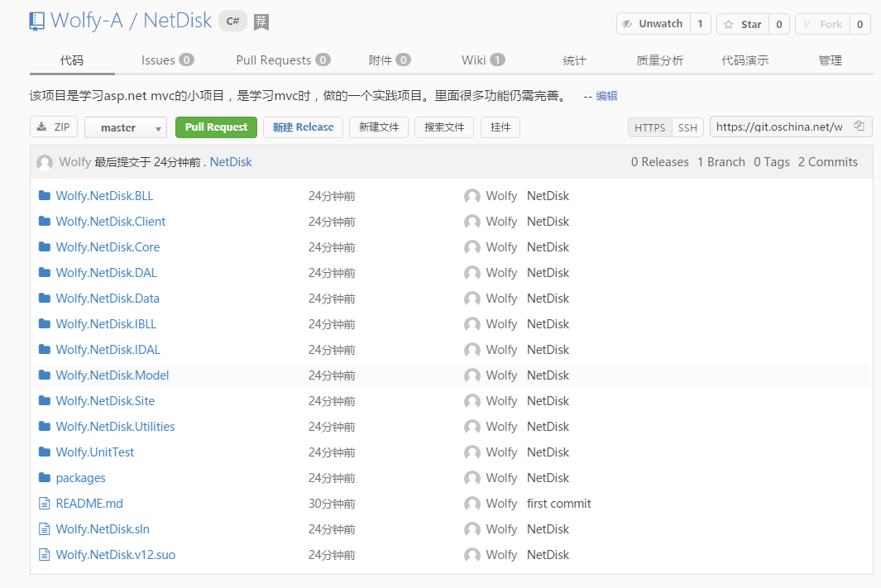Screen dimensions: 881x588
Task: Click the 新建文件 button
Action: coord(379,127)
